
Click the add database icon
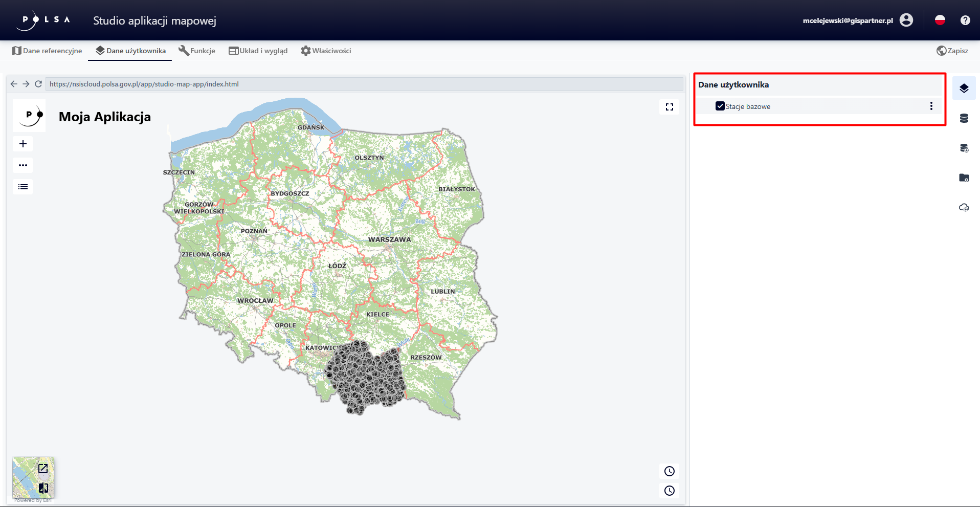tap(964, 148)
